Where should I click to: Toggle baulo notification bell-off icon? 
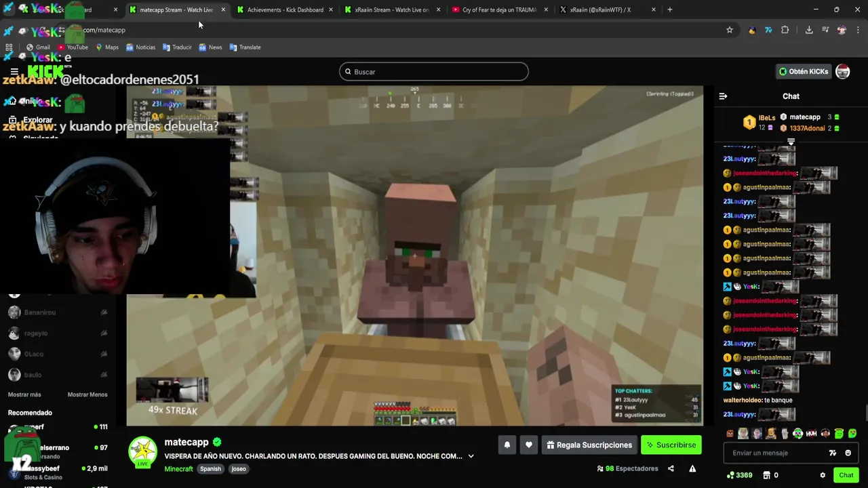[x=104, y=375]
